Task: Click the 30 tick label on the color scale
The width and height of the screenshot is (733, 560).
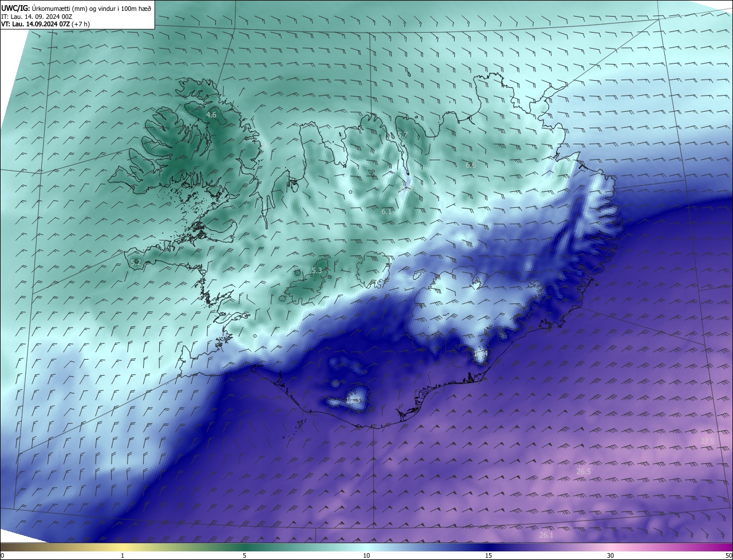Action: click(x=610, y=555)
